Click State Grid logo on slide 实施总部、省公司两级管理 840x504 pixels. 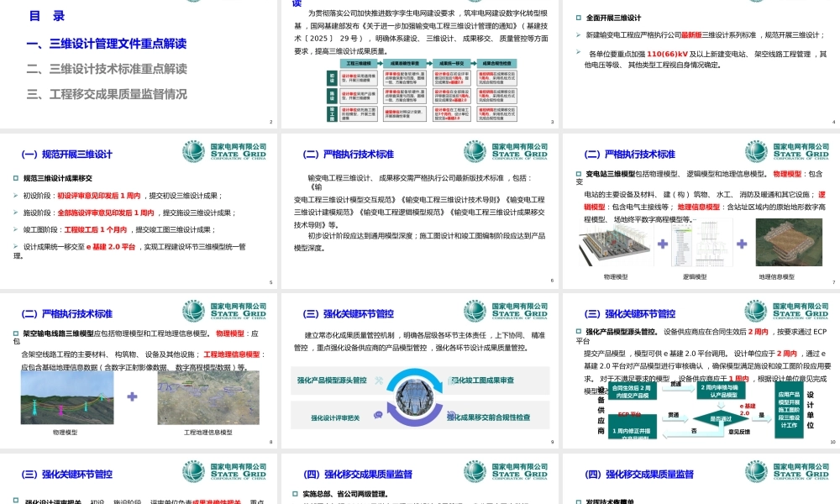(x=506, y=471)
